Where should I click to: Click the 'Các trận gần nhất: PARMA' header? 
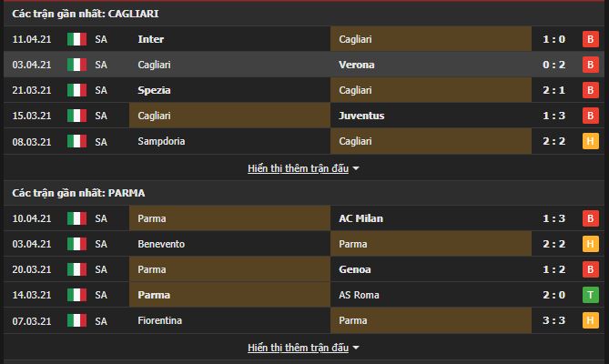point(78,193)
